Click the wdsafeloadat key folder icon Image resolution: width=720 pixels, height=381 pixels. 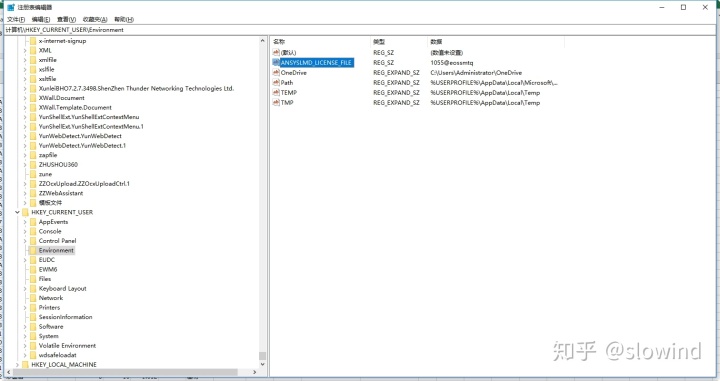tap(33, 355)
